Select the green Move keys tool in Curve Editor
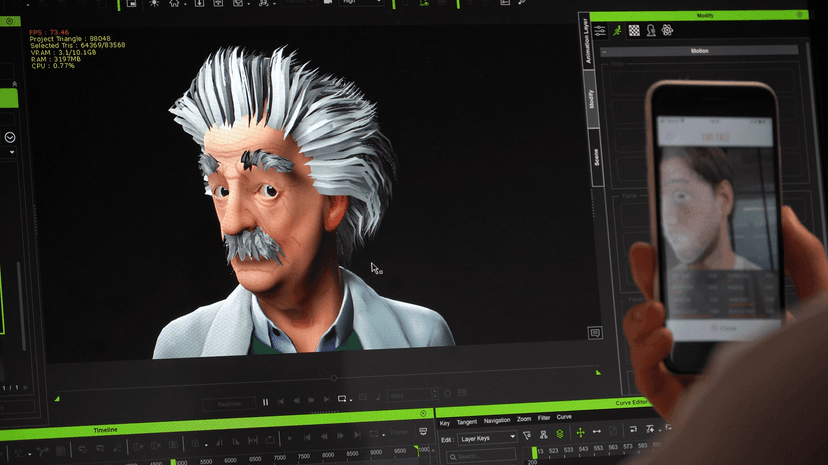 tap(580, 433)
